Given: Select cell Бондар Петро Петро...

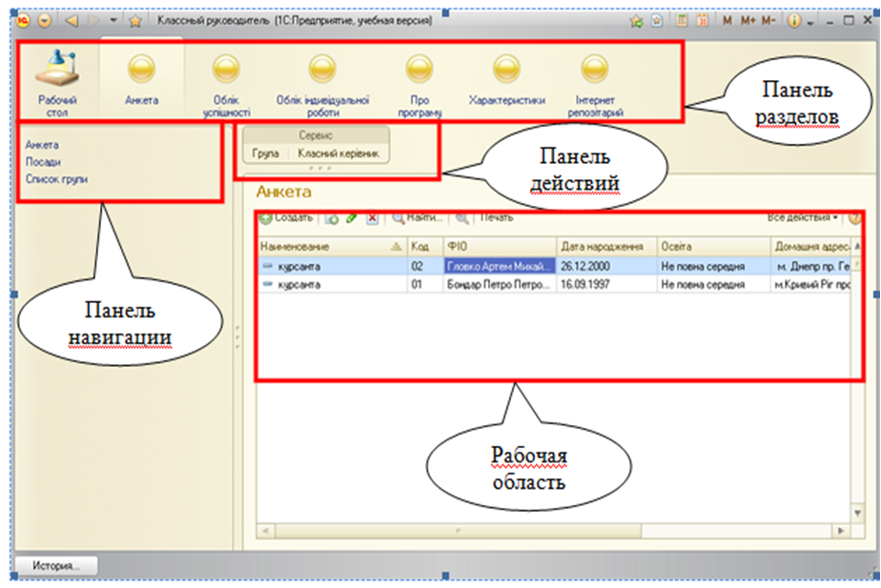Looking at the screenshot, I should [499, 284].
